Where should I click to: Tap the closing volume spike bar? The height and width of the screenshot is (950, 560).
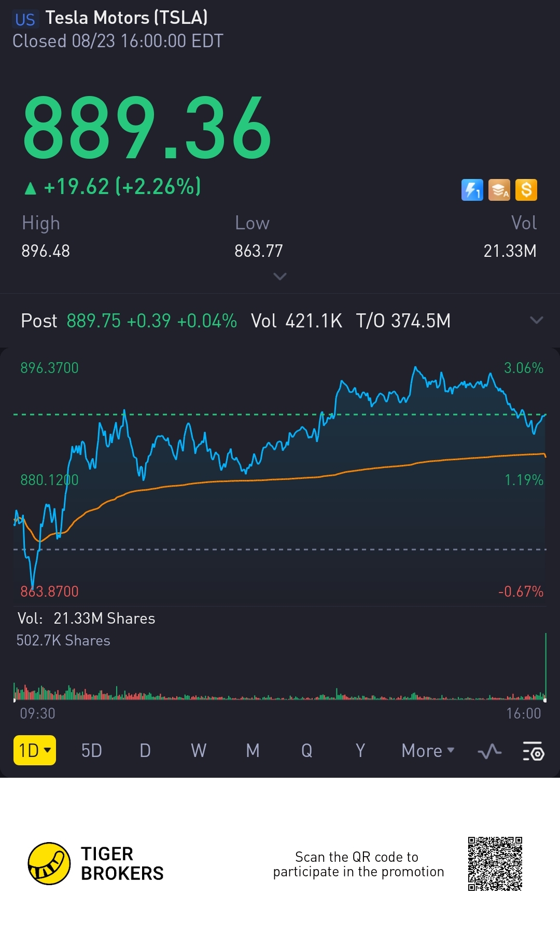[x=545, y=667]
